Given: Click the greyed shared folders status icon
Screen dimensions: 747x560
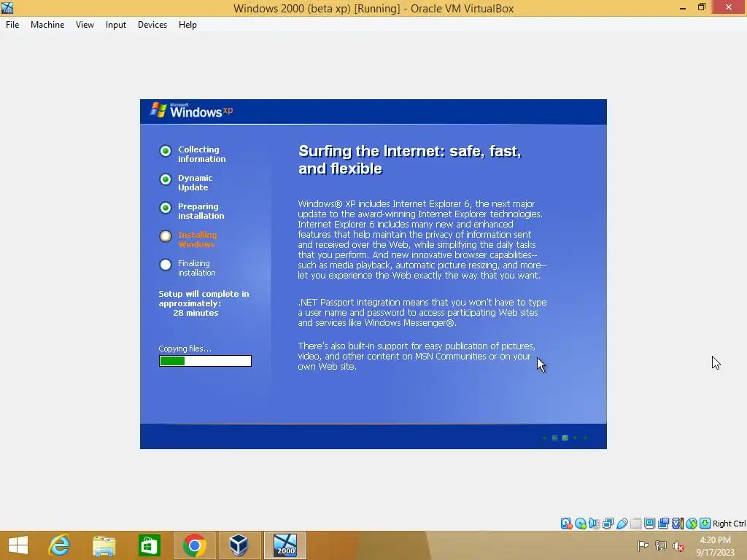Looking at the screenshot, I should tap(635, 524).
